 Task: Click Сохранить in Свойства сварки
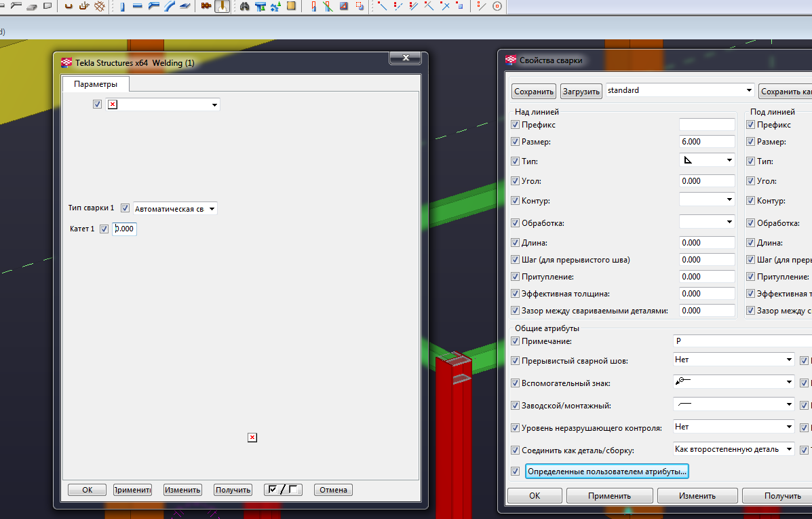tap(533, 92)
